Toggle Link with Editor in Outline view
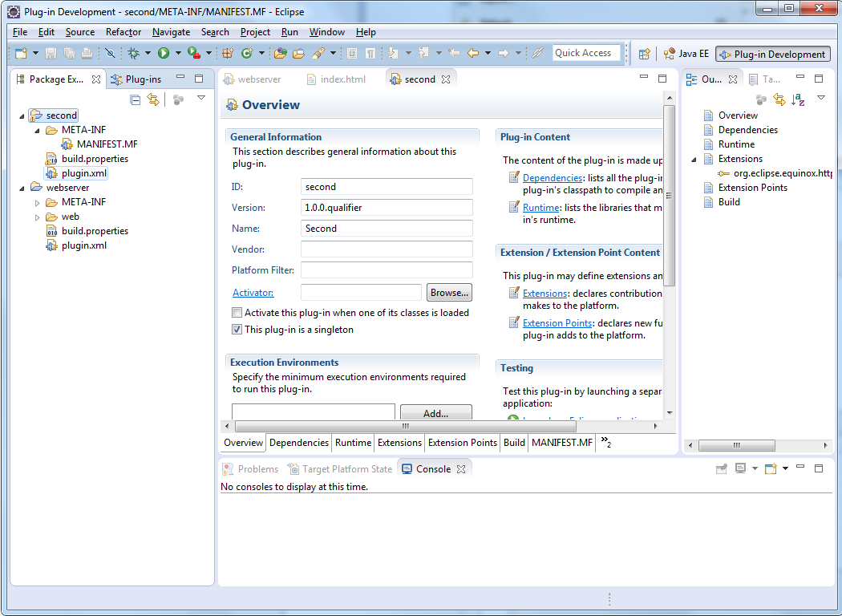 pos(779,99)
